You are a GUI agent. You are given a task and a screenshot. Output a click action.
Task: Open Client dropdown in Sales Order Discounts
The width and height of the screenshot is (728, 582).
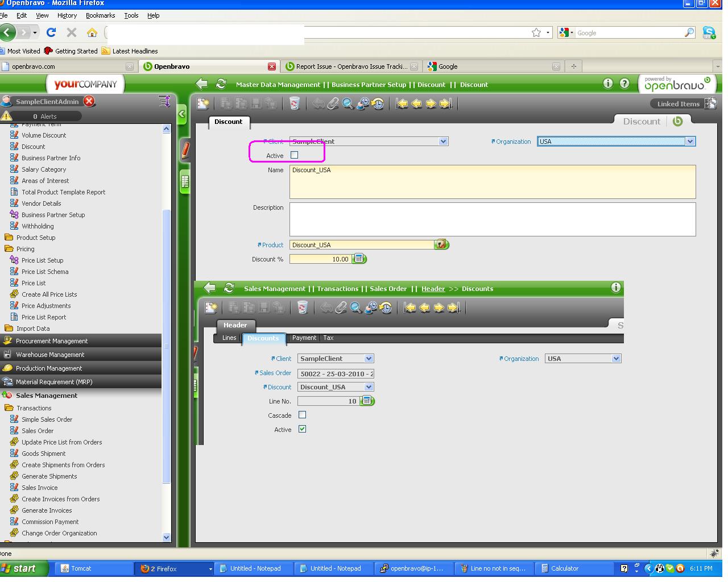pos(369,359)
